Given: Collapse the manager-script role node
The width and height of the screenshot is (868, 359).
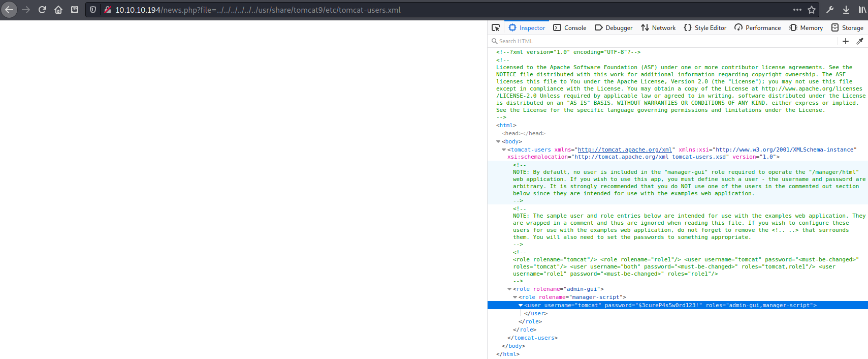Looking at the screenshot, I should tap(515, 297).
